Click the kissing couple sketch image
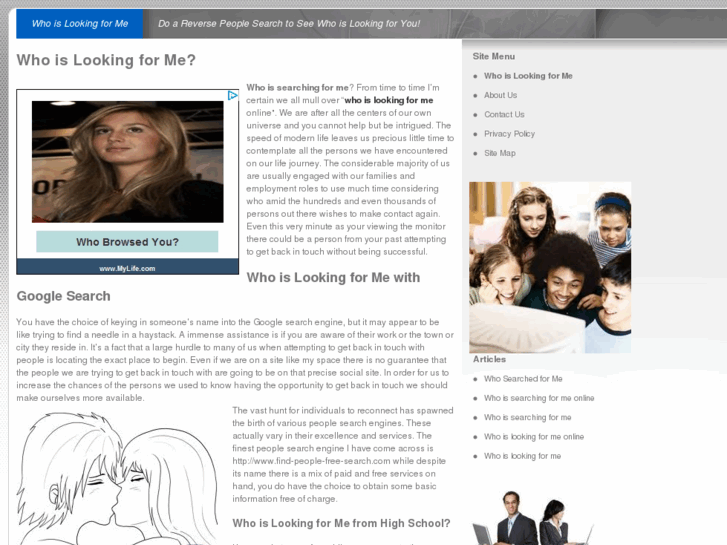This screenshot has height=545, width=727. pos(117,478)
